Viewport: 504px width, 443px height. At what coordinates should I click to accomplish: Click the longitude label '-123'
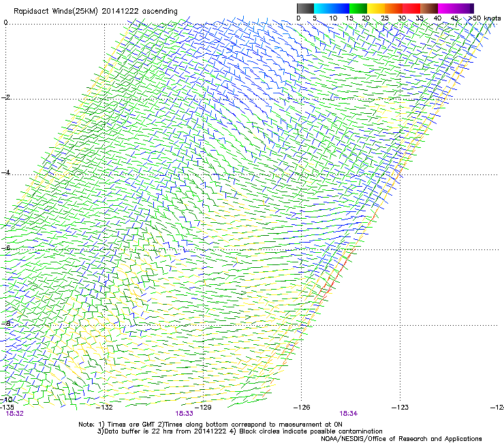(x=400, y=408)
